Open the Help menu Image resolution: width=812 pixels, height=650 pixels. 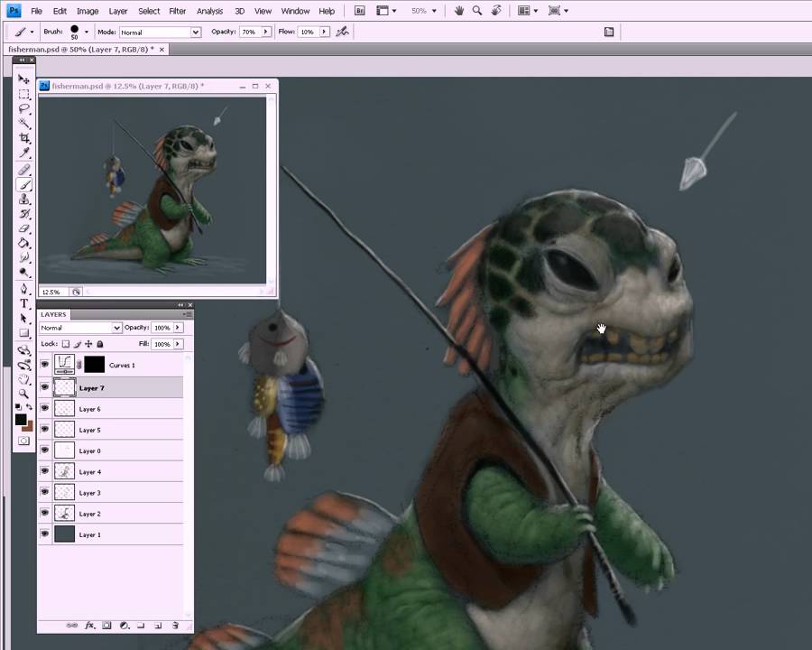pyautogui.click(x=327, y=11)
